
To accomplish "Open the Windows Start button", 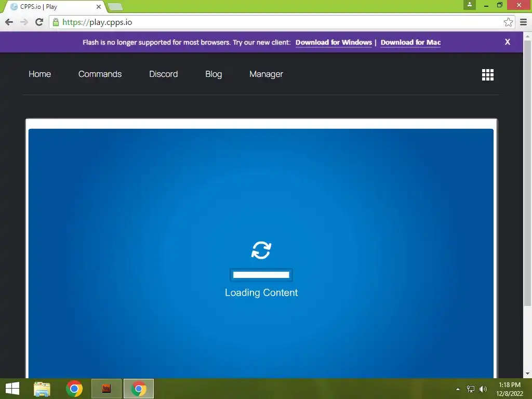I will [x=12, y=389].
